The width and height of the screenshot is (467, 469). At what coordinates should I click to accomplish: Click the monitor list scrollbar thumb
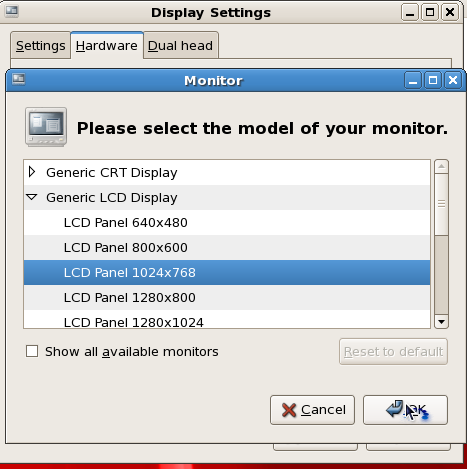point(442,204)
